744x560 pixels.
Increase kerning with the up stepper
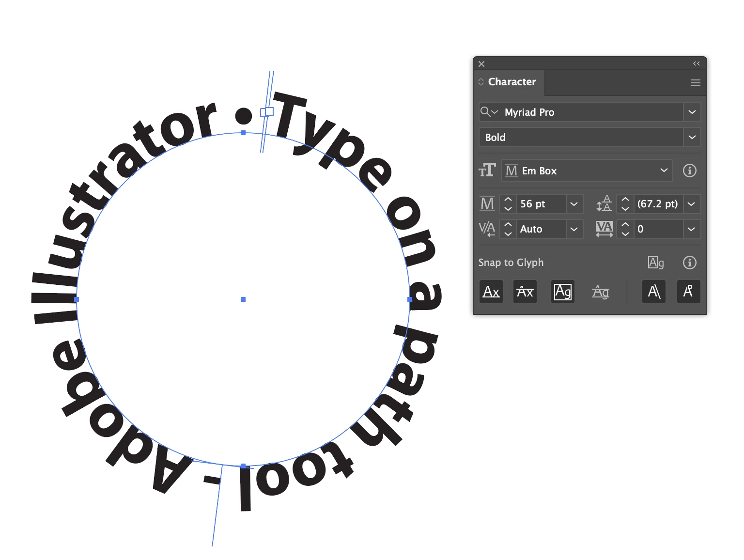[x=508, y=224]
